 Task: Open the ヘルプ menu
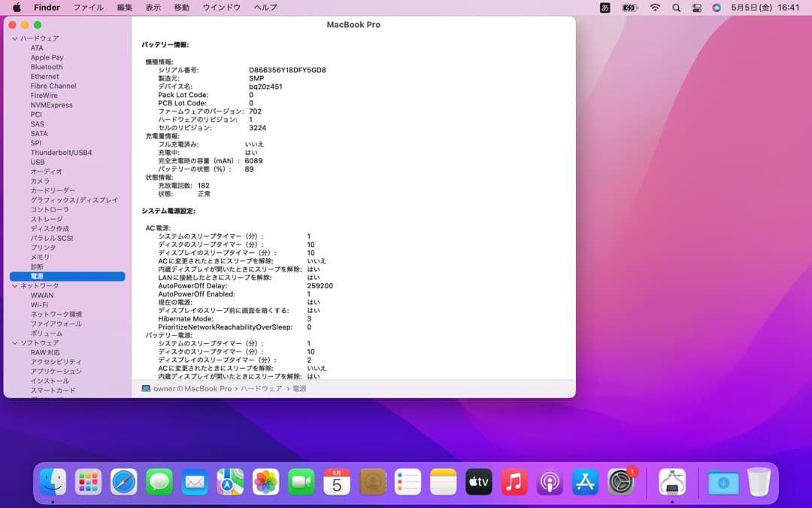point(265,8)
